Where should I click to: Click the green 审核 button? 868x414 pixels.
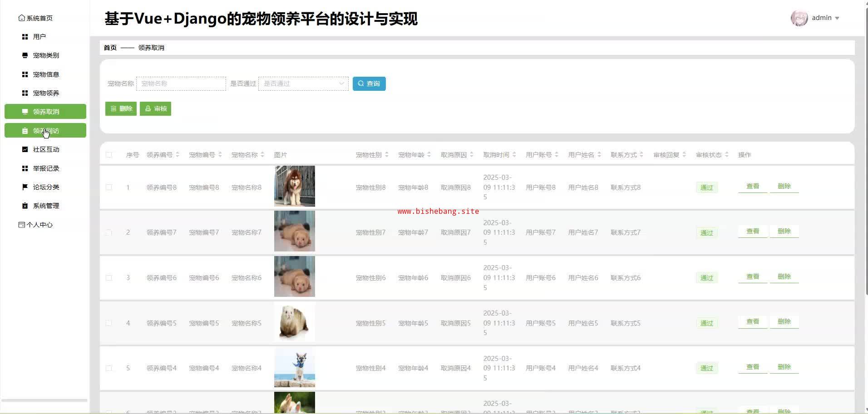click(x=155, y=108)
